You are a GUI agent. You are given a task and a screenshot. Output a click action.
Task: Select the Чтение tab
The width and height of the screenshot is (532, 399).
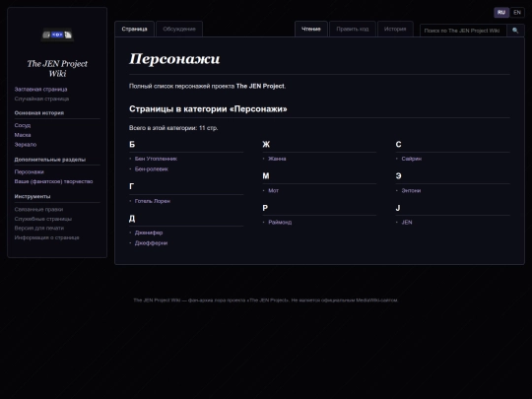tap(311, 29)
